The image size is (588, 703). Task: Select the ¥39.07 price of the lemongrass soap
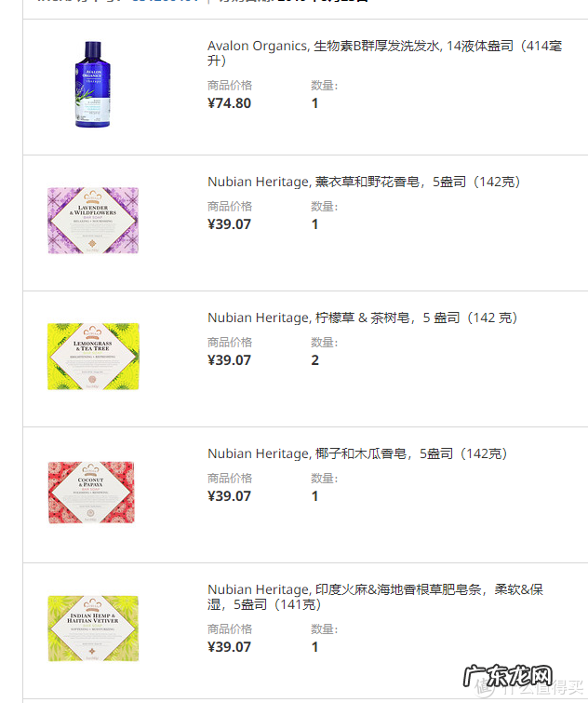coord(229,360)
